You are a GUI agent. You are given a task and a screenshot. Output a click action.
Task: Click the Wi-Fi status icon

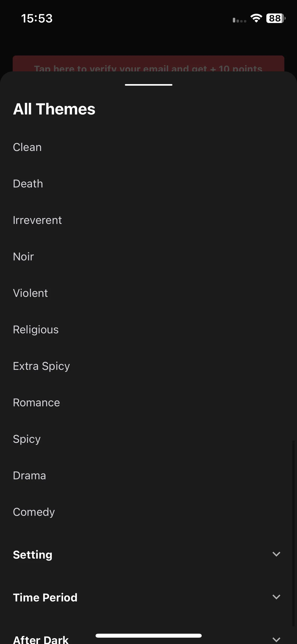(256, 18)
